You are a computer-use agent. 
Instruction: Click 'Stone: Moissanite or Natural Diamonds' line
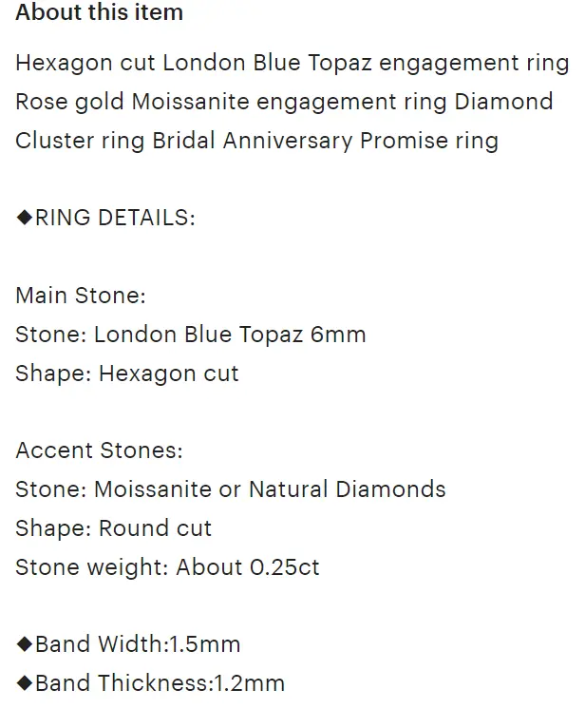[x=231, y=489]
